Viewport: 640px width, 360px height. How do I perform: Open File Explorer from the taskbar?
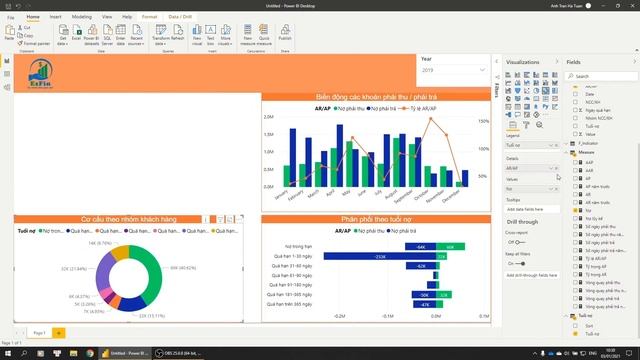click(x=73, y=353)
